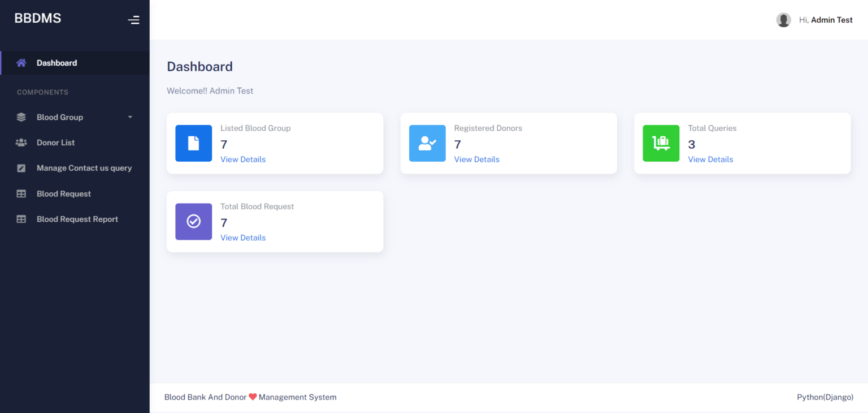This screenshot has width=868, height=413.
Task: Toggle the sidebar with the hamburger button
Action: [133, 19]
